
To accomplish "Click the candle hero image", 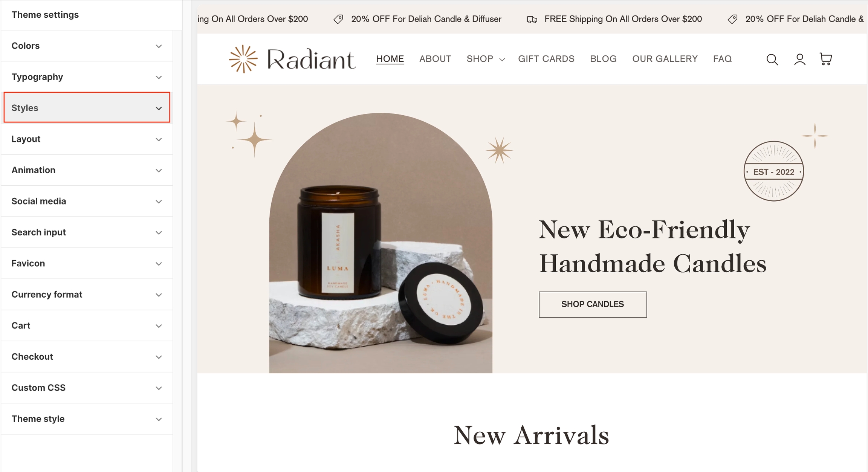I will click(x=381, y=243).
